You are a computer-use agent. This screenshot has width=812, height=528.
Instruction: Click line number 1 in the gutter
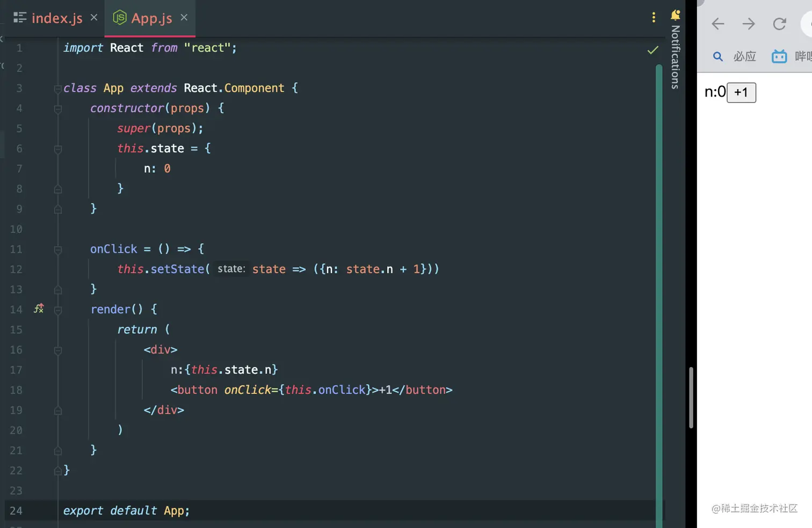19,48
